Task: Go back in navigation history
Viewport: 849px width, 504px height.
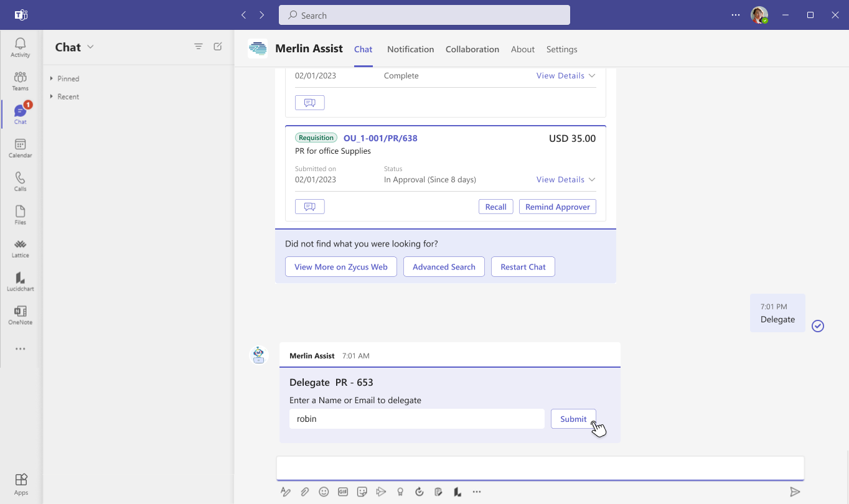Action: click(243, 15)
